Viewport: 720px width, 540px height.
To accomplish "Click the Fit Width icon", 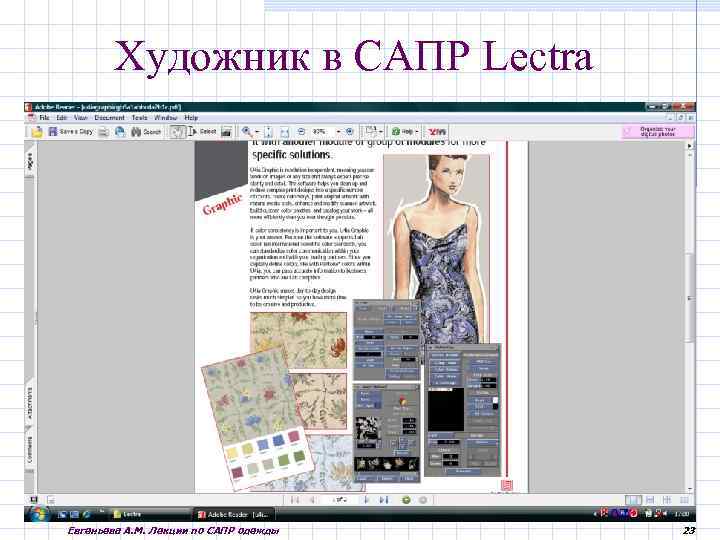I will coord(285,132).
